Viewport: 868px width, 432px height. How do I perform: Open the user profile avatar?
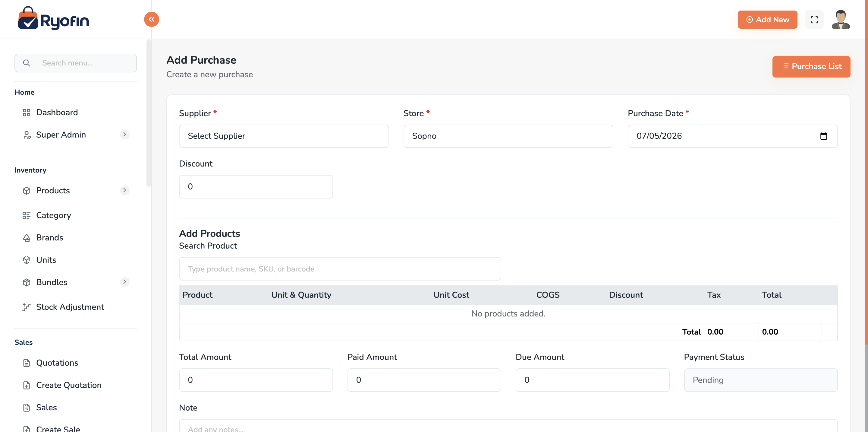coord(841,20)
